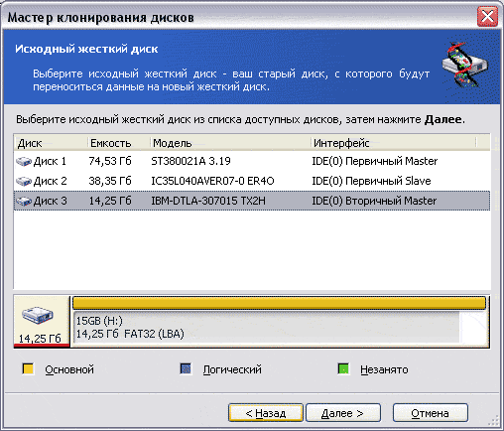Click the 14,25 Гб label under drive icon

point(40,339)
